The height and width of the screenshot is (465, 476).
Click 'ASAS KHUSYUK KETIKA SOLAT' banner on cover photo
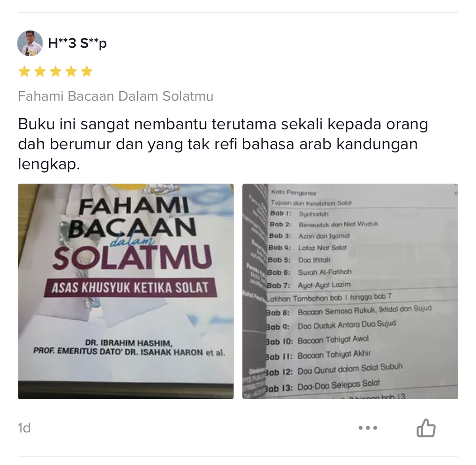point(130,288)
